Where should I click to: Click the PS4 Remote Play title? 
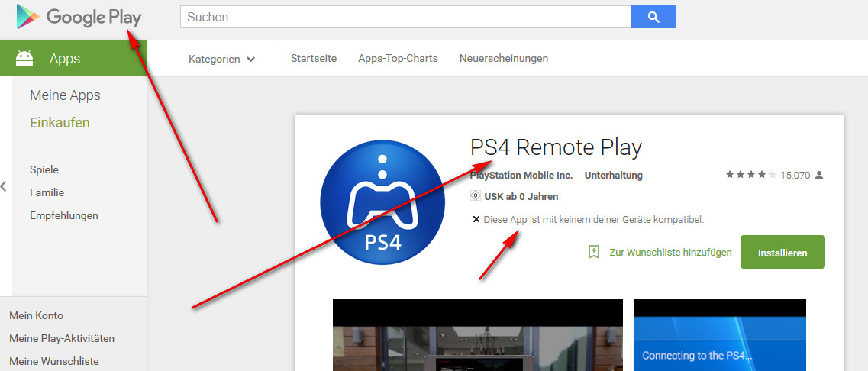pos(556,148)
